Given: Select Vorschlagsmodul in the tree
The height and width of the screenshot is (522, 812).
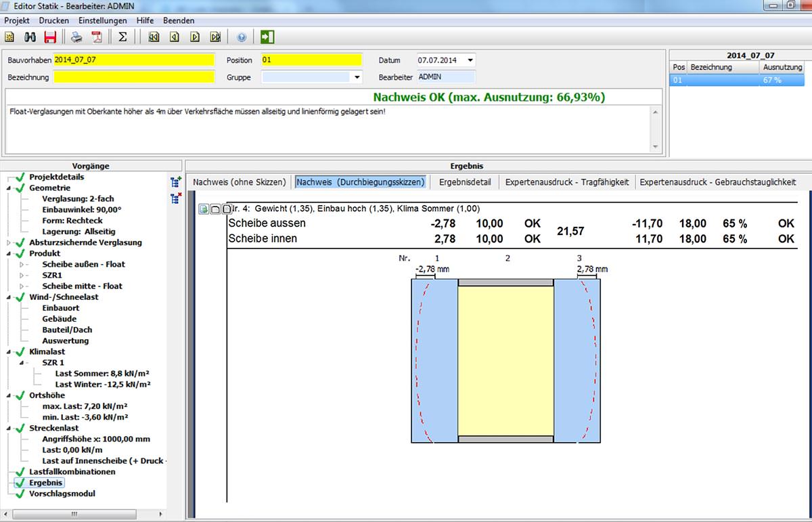Looking at the screenshot, I should click(x=62, y=494).
